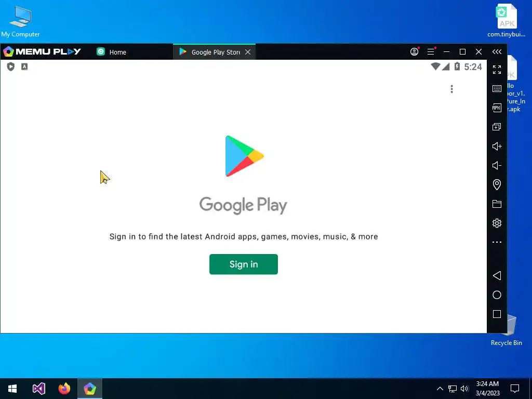This screenshot has height=399, width=532.
Task: Click the MEmu taskbar icon
Action: pyautogui.click(x=89, y=389)
